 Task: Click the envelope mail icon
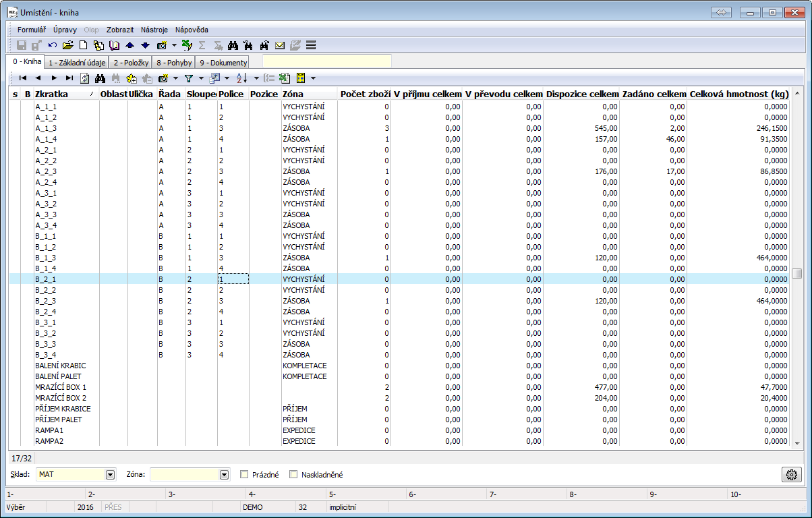pos(280,45)
